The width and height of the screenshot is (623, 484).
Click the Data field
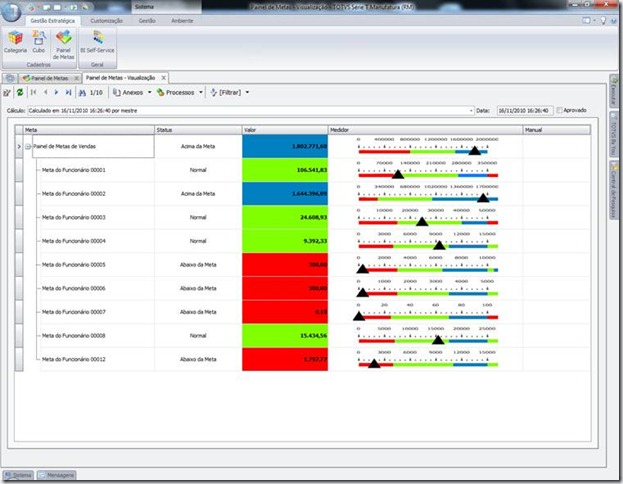click(524, 110)
